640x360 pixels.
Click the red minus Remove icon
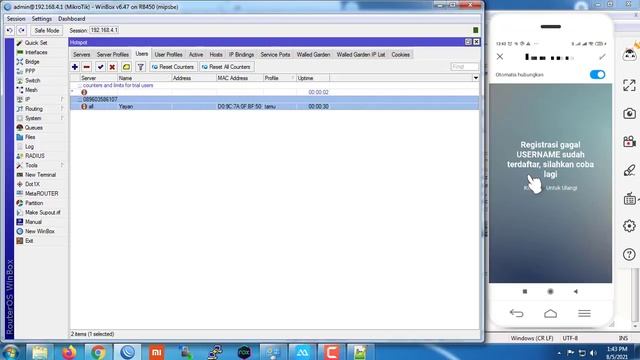pyautogui.click(x=87, y=67)
